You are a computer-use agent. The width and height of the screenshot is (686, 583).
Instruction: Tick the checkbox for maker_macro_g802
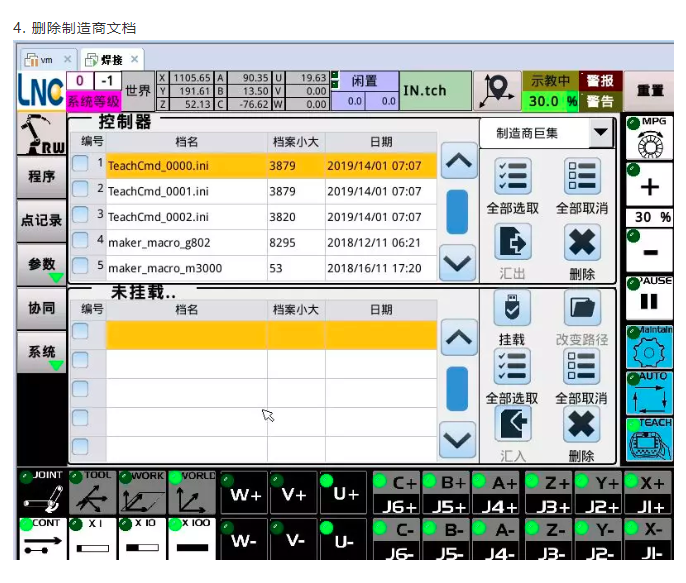coord(81,241)
